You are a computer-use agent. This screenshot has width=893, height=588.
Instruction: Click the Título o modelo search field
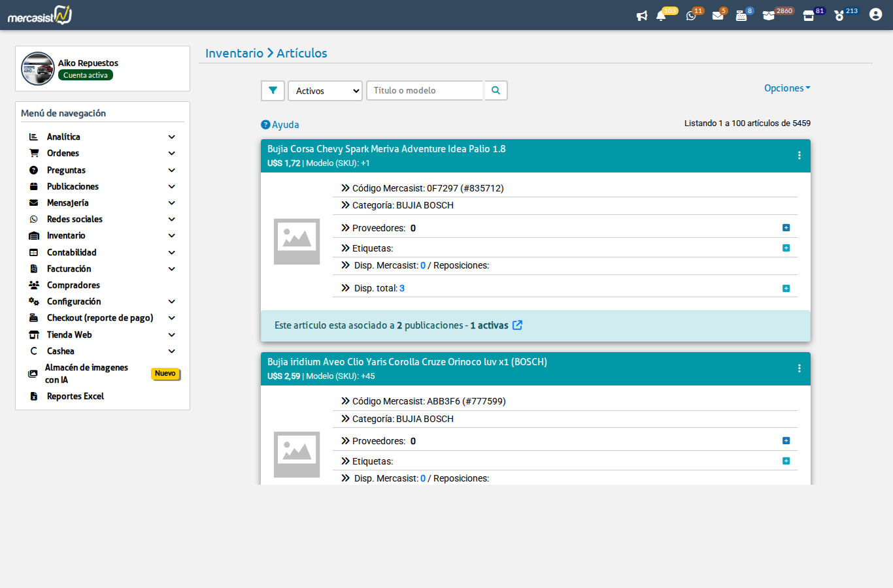pos(425,91)
